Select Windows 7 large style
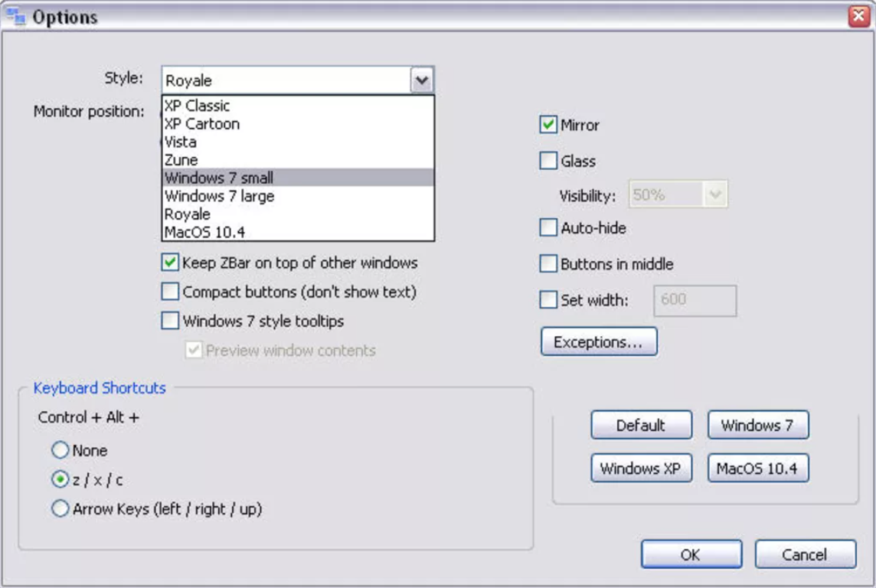Image resolution: width=876 pixels, height=588 pixels. click(298, 196)
